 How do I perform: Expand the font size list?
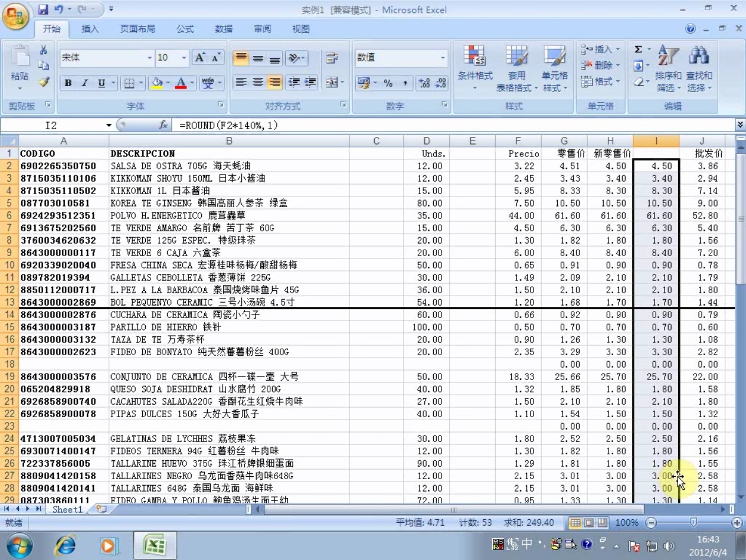184,58
